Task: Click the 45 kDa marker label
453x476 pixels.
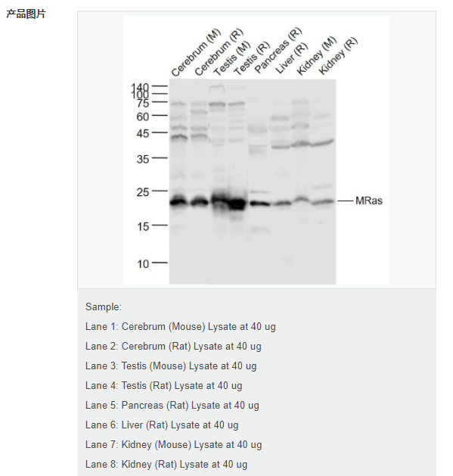Action: click(143, 134)
